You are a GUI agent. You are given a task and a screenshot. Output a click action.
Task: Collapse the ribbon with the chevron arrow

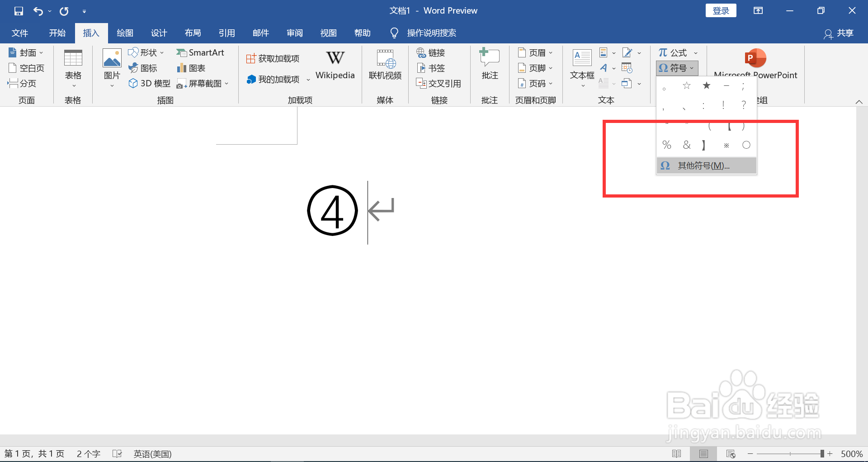859,102
